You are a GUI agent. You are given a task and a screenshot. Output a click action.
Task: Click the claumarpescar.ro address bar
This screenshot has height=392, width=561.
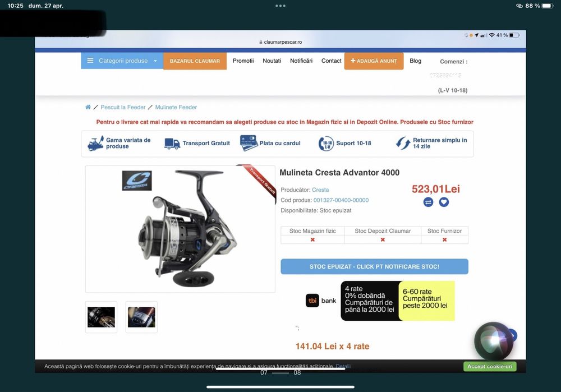coord(280,42)
